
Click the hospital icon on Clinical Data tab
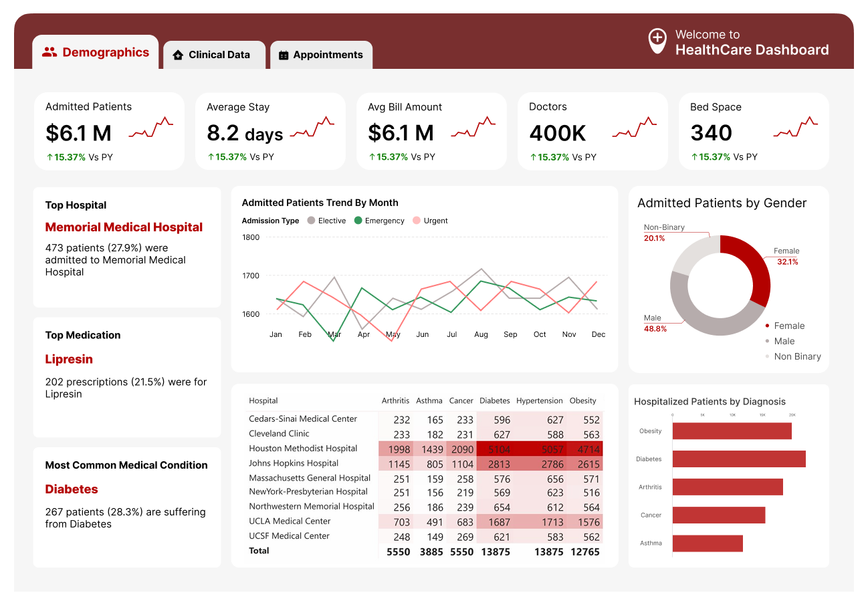coord(178,54)
